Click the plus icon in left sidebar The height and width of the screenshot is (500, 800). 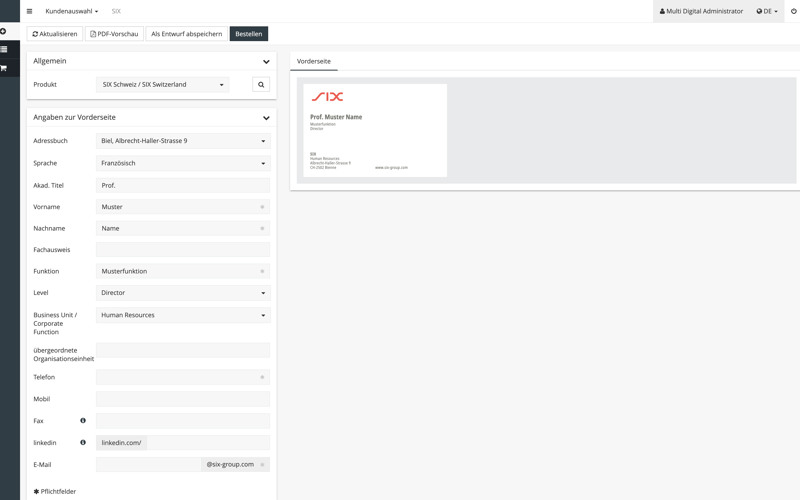[x=4, y=31]
